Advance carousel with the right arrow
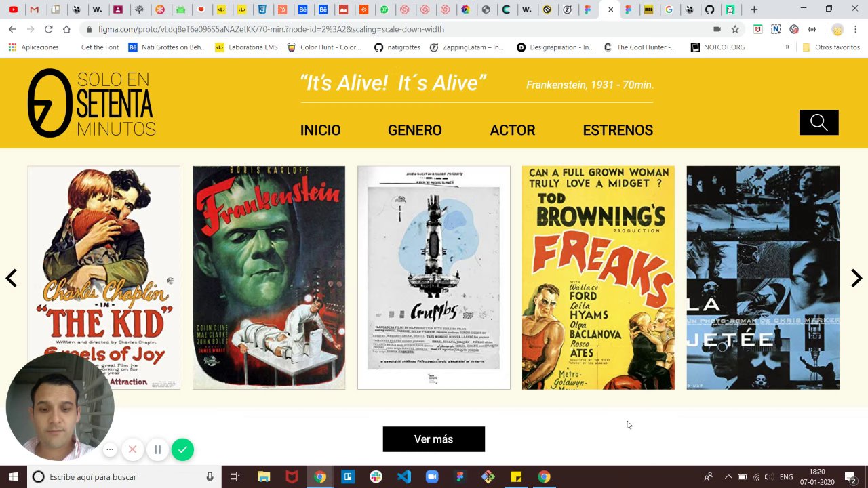Image resolution: width=868 pixels, height=488 pixels. point(856,278)
